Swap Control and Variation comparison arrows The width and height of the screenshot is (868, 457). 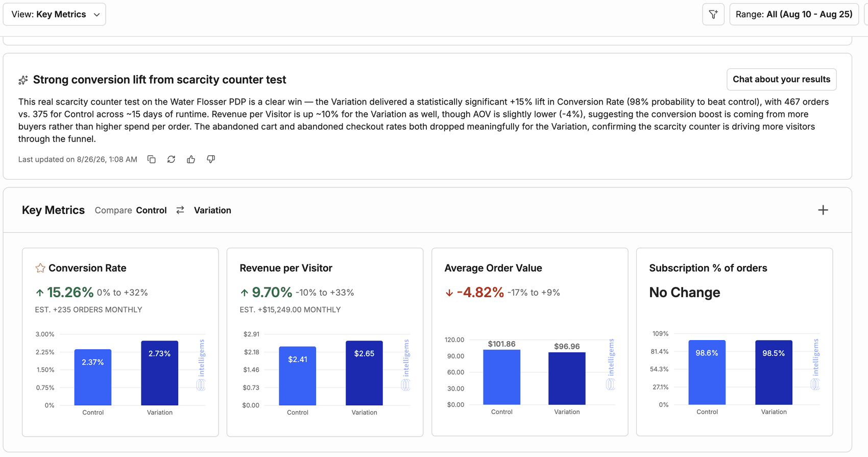pos(180,210)
